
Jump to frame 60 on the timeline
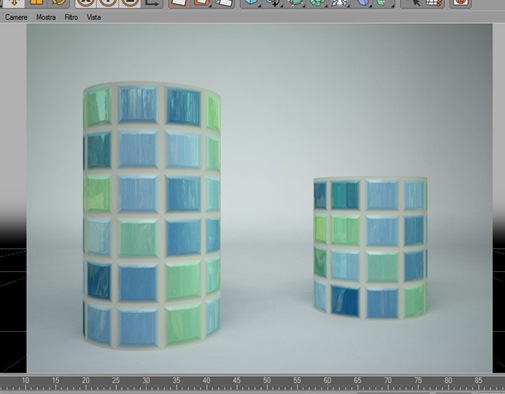coord(327,380)
